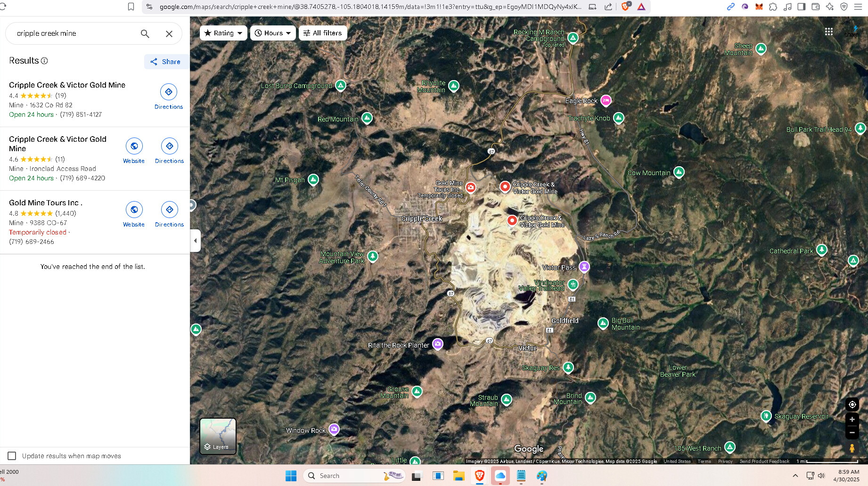
Task: Click the Eagle Rock lodging pin
Action: tap(606, 100)
